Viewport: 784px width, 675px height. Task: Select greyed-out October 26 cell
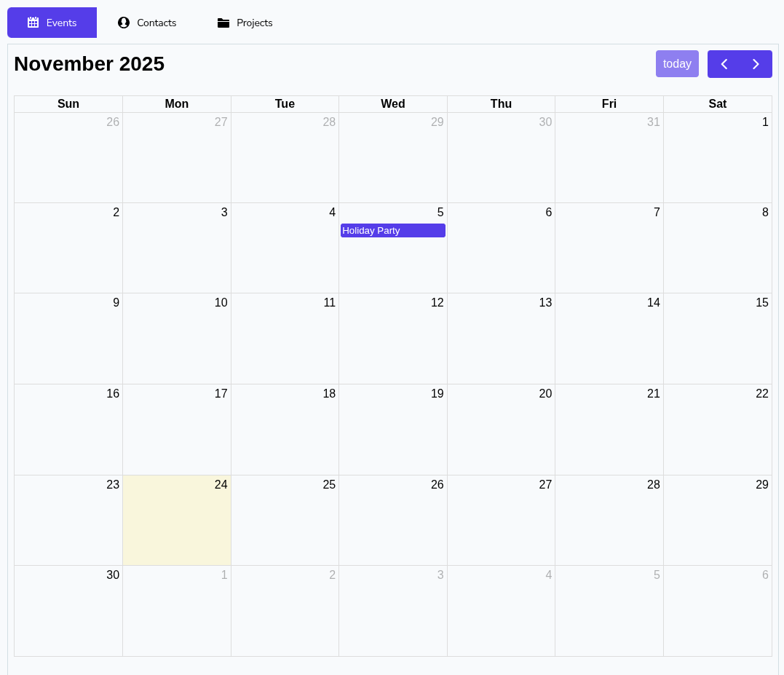(68, 157)
